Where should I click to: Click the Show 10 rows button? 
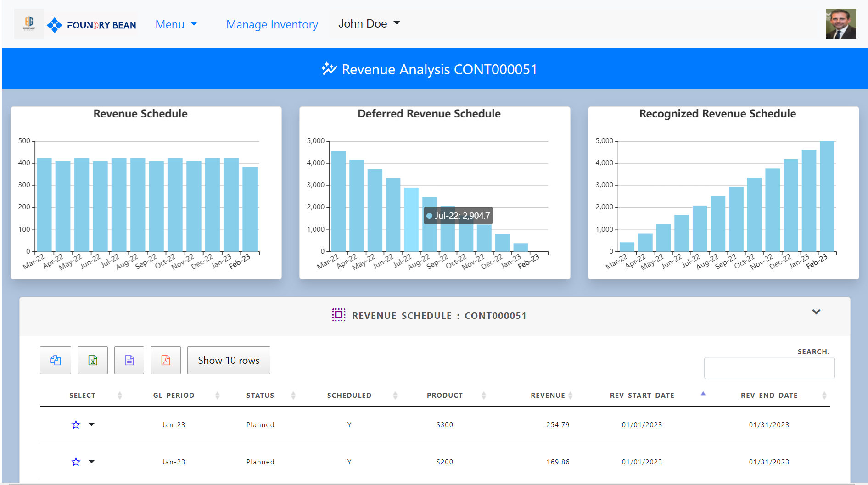tap(228, 360)
